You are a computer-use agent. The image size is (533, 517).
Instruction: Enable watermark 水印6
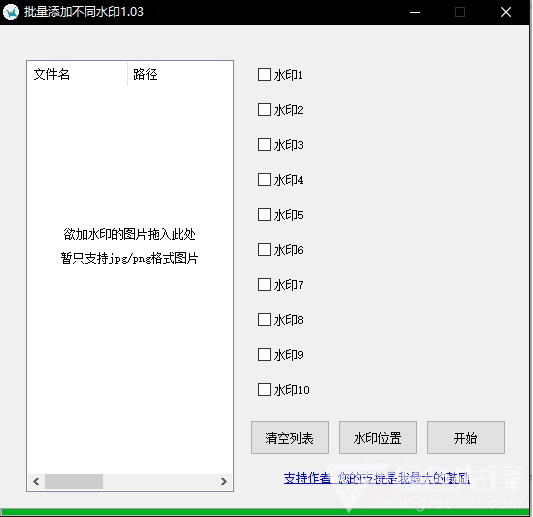[x=264, y=250]
